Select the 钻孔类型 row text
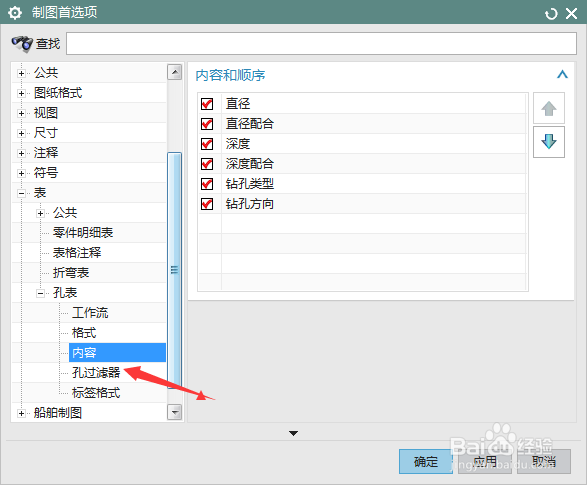Image resolution: width=587 pixels, height=485 pixels. coord(250,184)
